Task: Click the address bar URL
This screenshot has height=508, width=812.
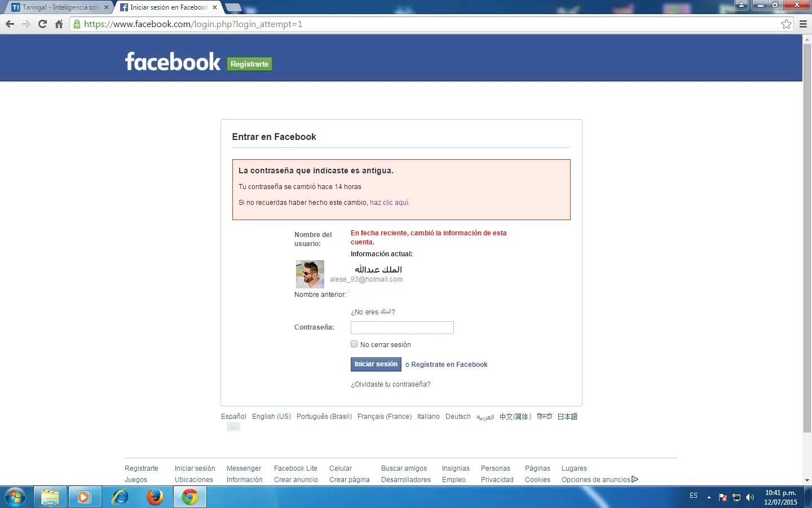Action: pyautogui.click(x=193, y=24)
